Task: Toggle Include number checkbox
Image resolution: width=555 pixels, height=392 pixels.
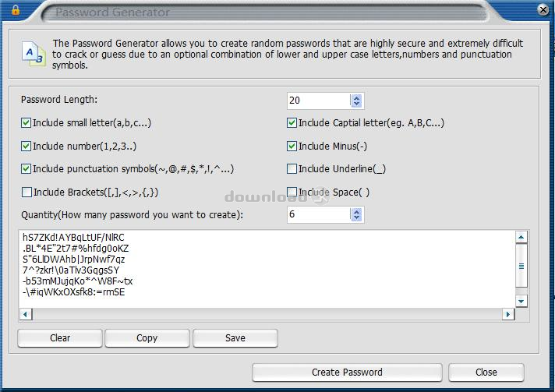Action: click(x=26, y=146)
